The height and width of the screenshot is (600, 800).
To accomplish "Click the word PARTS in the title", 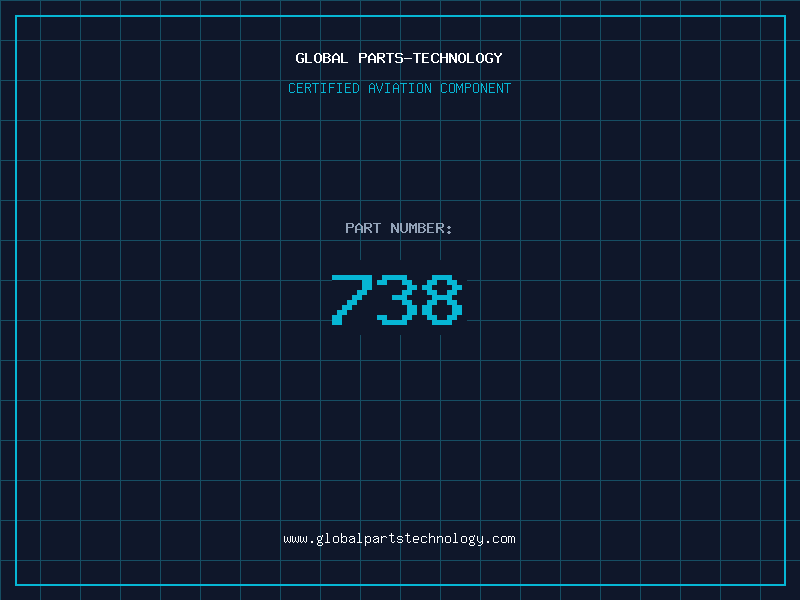I will 381,58.
